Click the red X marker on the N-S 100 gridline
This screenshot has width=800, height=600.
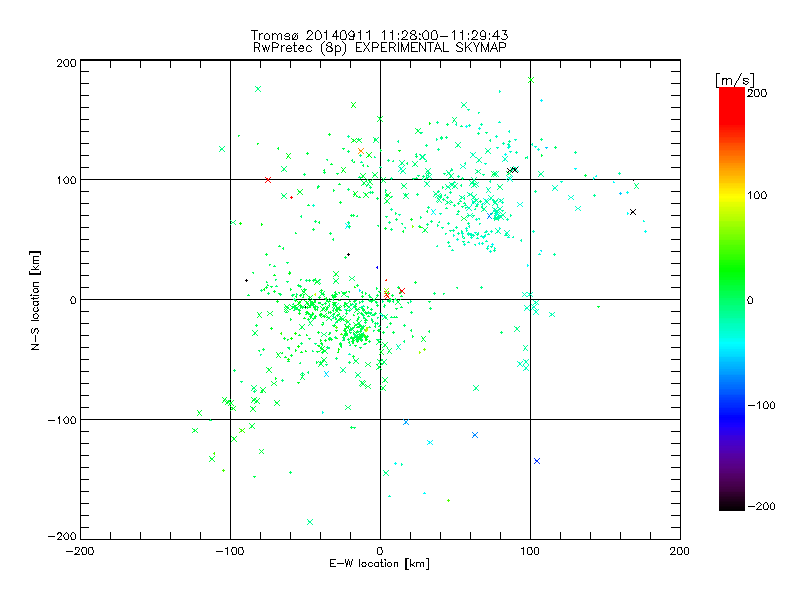tap(268, 180)
